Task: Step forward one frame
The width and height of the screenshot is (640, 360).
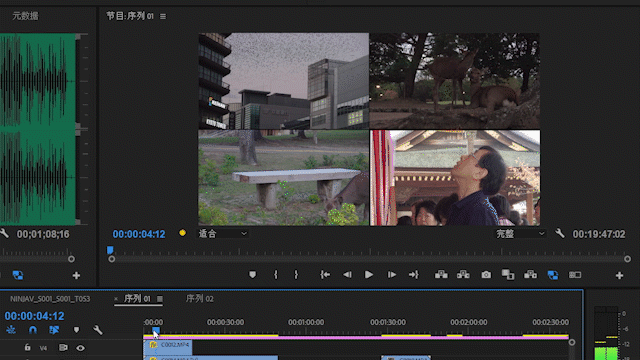Action: pos(391,275)
